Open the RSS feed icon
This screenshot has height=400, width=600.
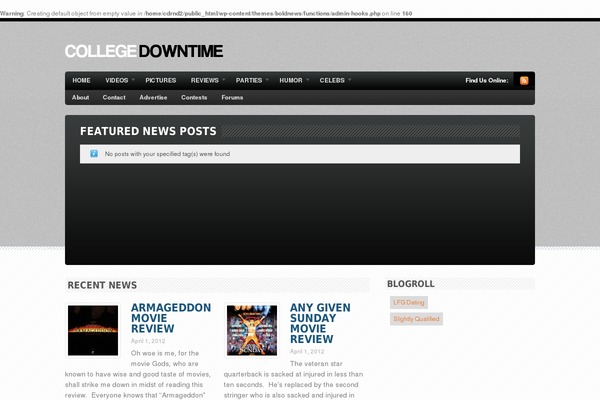[524, 80]
